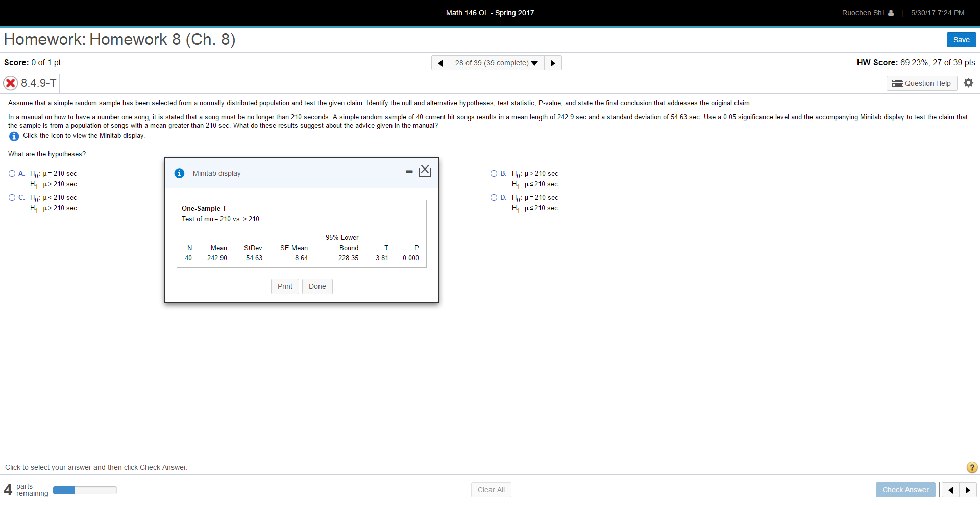Viewport: 980px width, 505px height.
Task: Select answer option C
Action: click(x=12, y=198)
